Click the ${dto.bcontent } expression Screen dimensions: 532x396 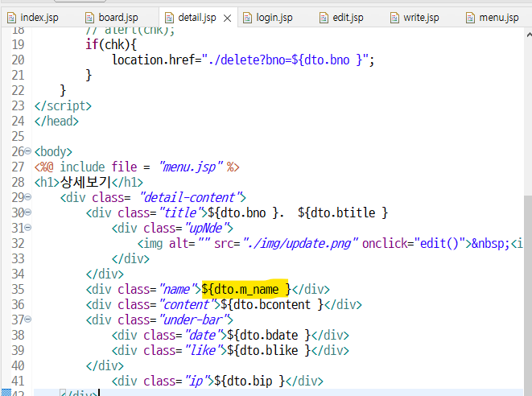(x=272, y=304)
